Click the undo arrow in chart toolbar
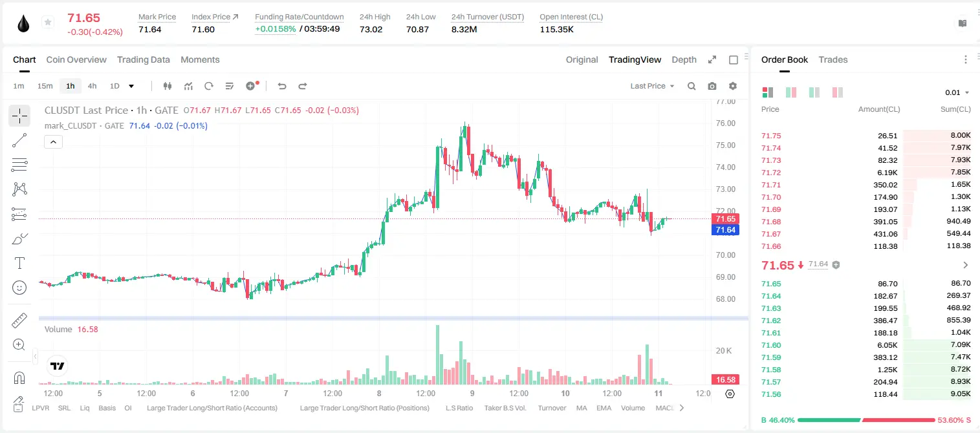This screenshot has height=433, width=980. click(x=281, y=86)
